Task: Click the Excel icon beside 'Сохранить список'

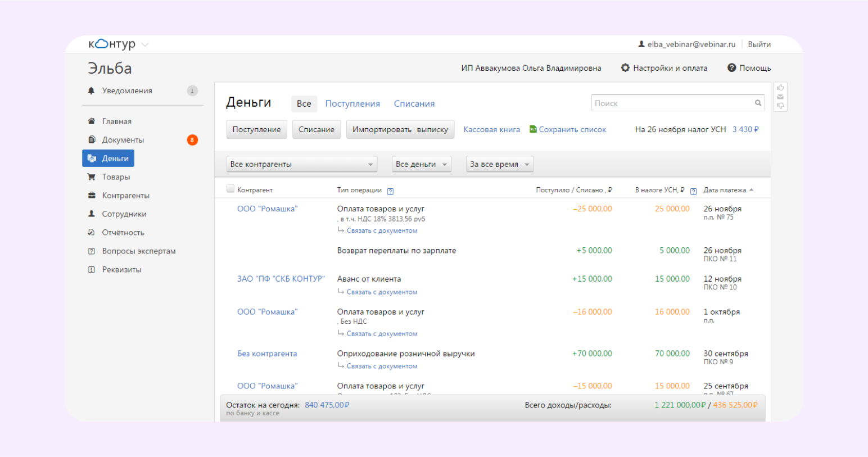Action: pyautogui.click(x=533, y=129)
